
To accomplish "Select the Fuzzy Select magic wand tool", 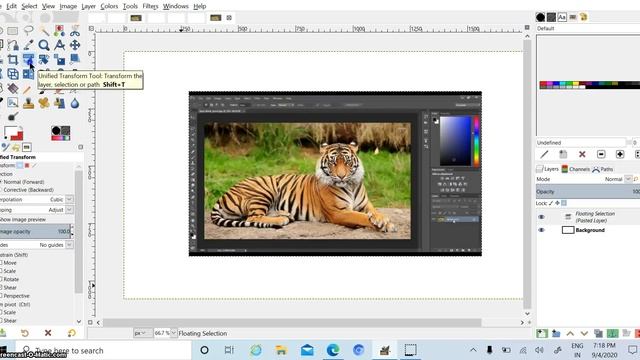I will point(44,30).
